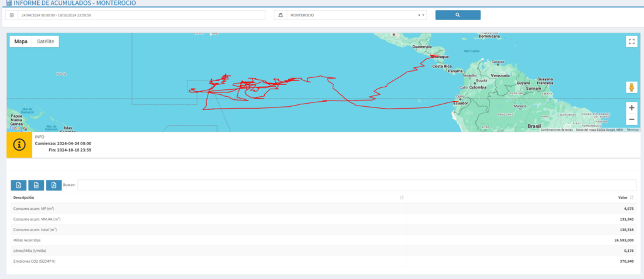Open the calendar icon beside date range

11,15
